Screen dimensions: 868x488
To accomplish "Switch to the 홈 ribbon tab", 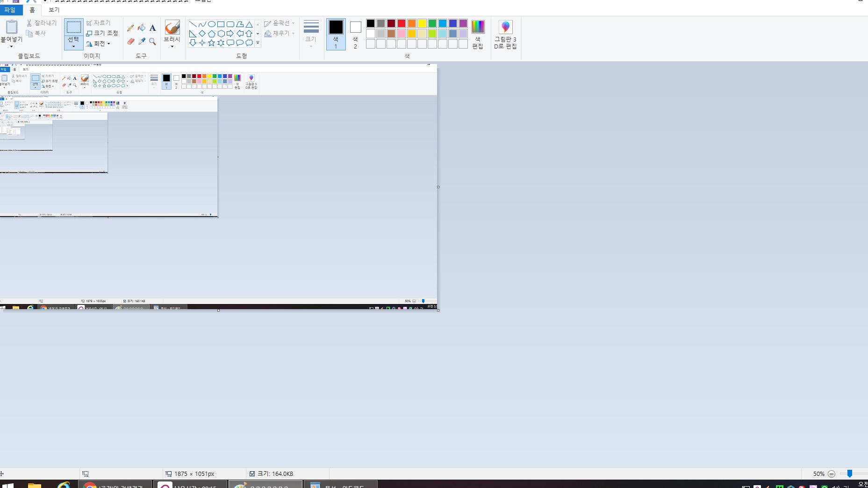I will [32, 10].
